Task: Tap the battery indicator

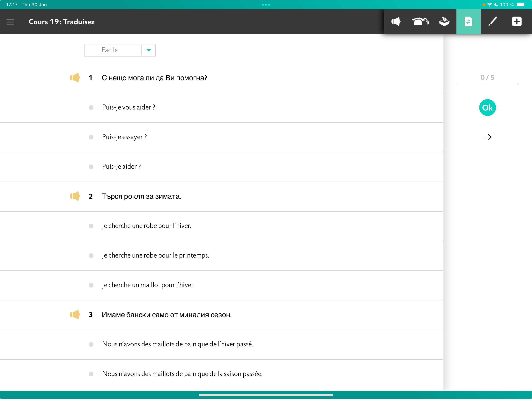Action: tap(521, 4)
